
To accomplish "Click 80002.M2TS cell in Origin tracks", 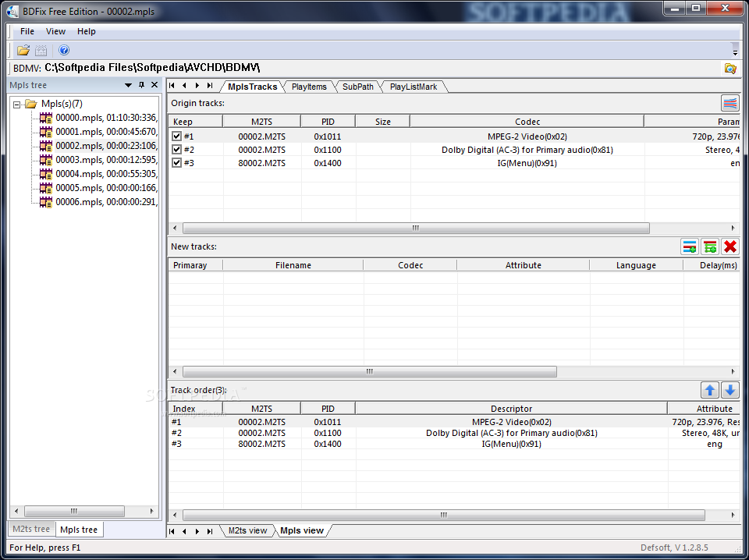I will [262, 163].
